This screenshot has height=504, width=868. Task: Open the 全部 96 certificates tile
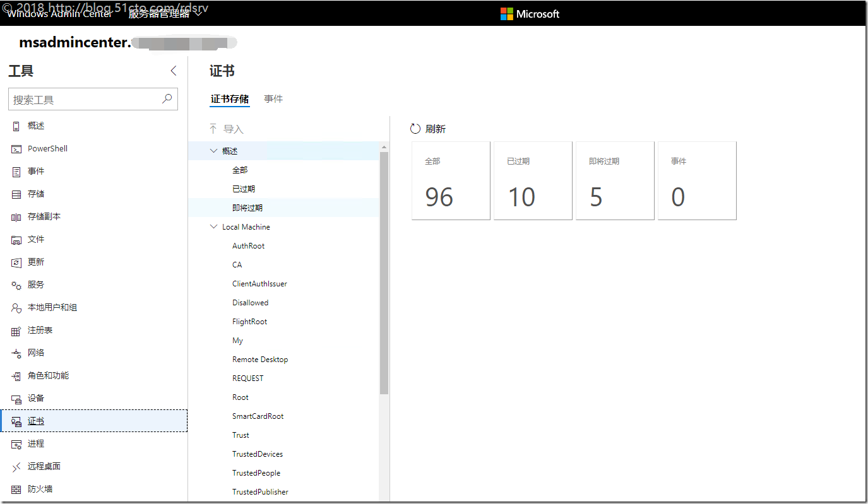[x=451, y=180]
